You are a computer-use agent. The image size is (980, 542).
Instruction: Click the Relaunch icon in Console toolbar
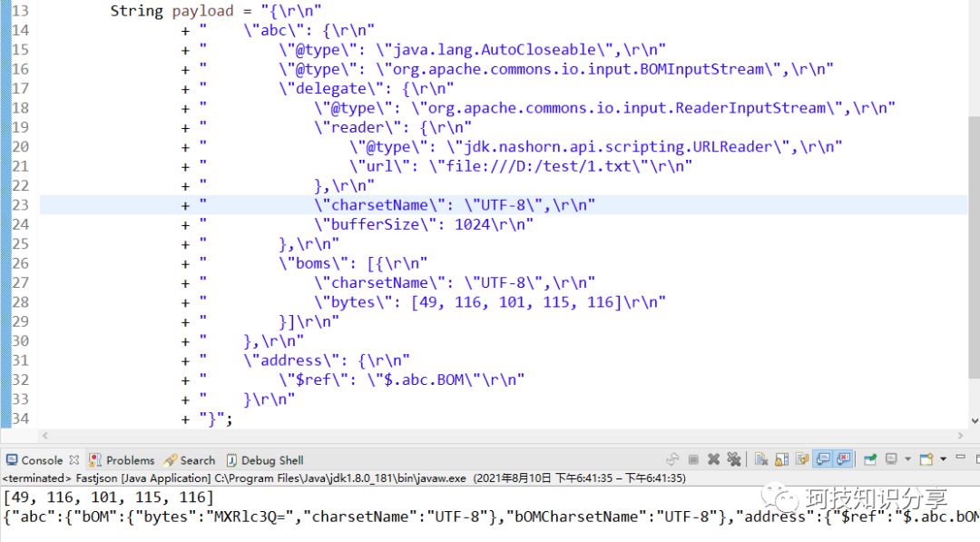click(x=672, y=459)
